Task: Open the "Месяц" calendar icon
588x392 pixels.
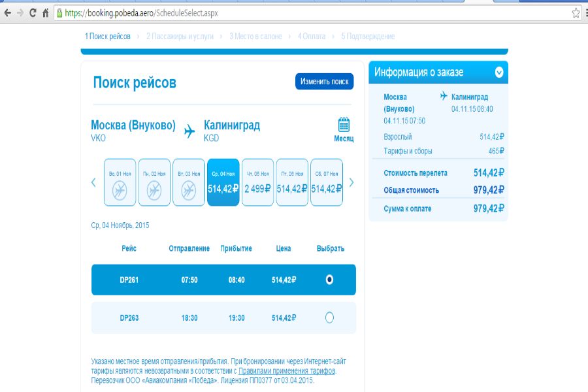Action: pos(344,123)
